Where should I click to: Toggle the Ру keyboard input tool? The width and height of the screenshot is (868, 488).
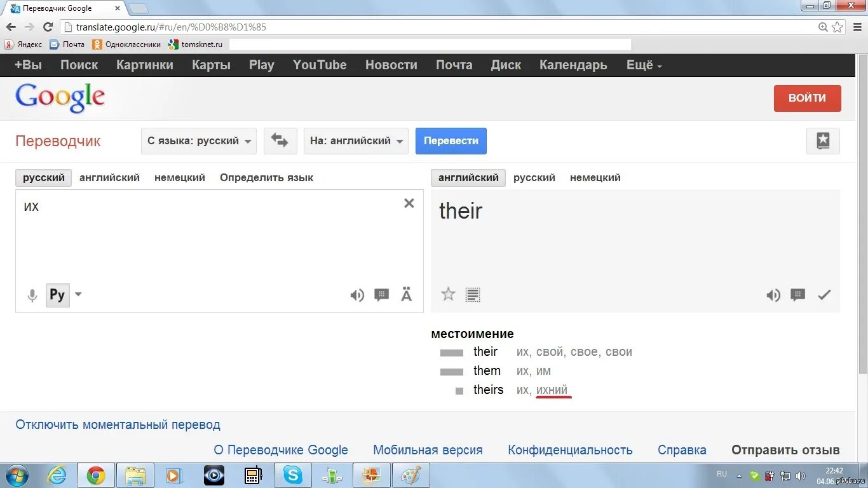(57, 295)
